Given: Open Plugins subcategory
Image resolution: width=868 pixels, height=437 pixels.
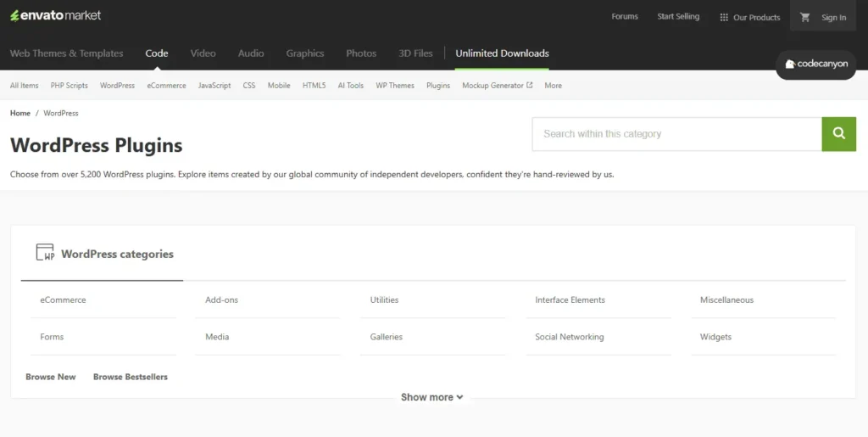Looking at the screenshot, I should click(438, 86).
